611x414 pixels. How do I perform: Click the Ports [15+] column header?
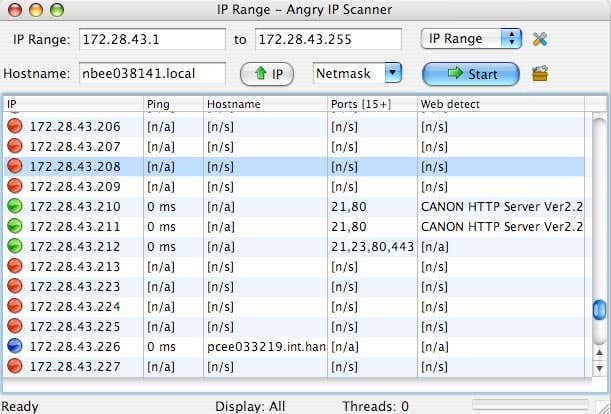371,103
